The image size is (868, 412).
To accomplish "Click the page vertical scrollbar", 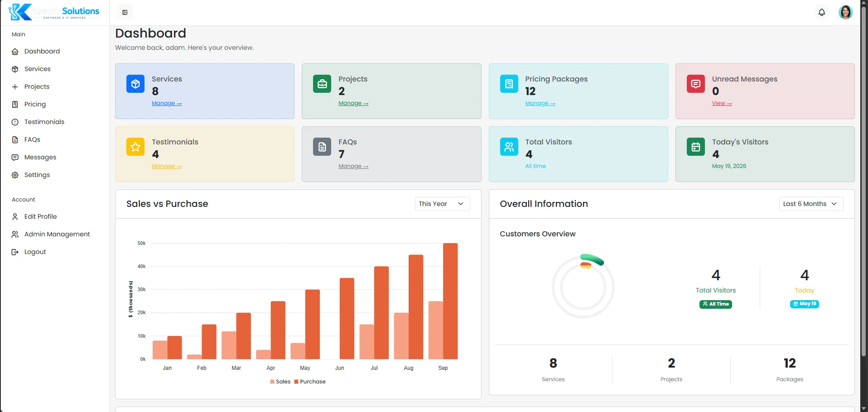I will (863, 181).
